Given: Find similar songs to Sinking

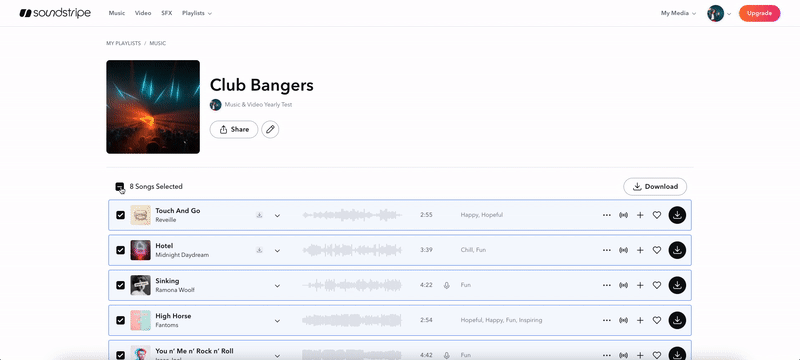Looking at the screenshot, I should (623, 286).
